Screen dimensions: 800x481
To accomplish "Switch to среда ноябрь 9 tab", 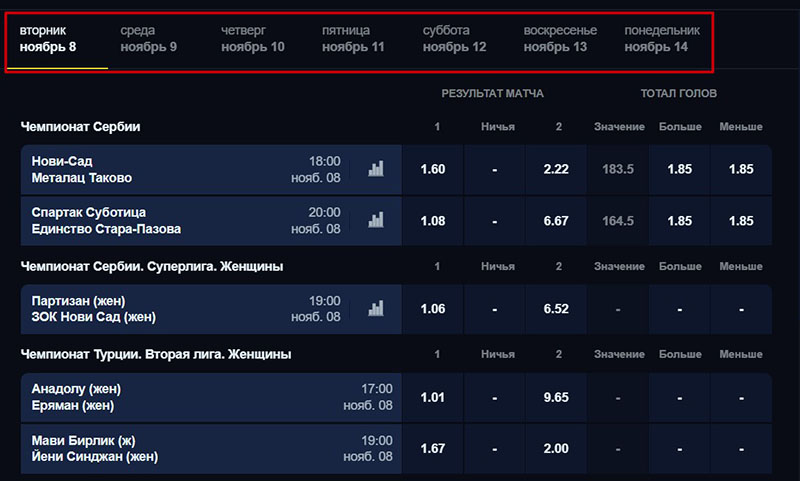I will click(149, 39).
